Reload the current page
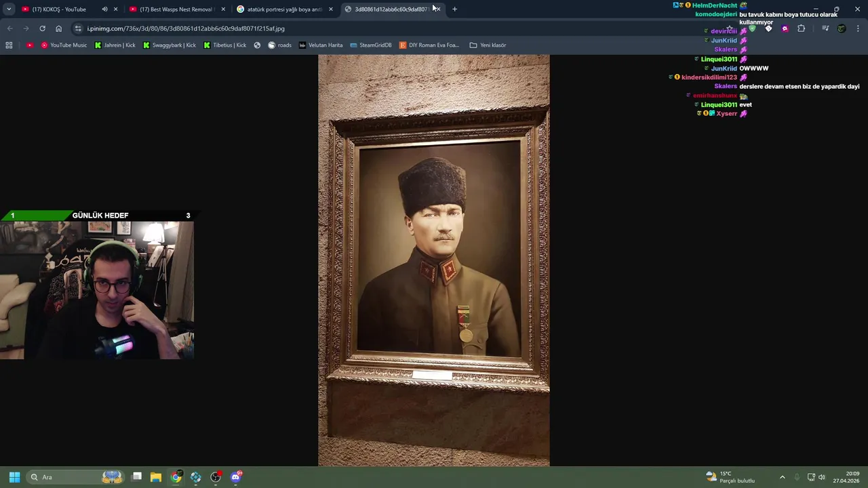 42,28
